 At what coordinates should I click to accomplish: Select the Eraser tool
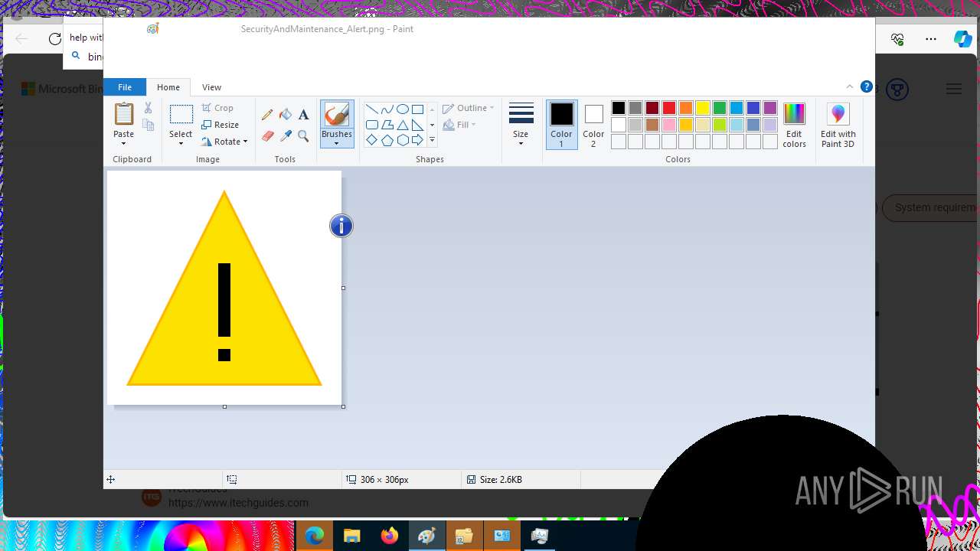point(267,136)
